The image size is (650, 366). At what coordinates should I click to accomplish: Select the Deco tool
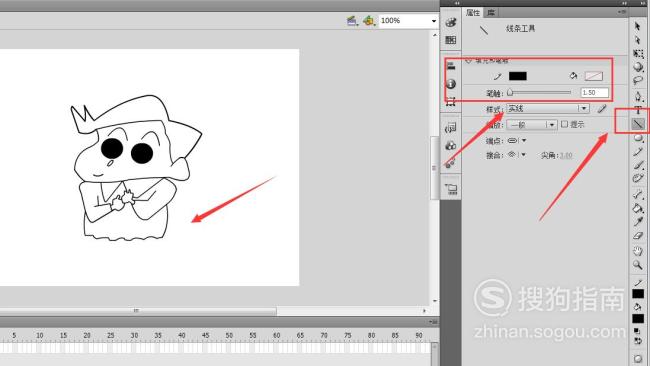[638, 178]
